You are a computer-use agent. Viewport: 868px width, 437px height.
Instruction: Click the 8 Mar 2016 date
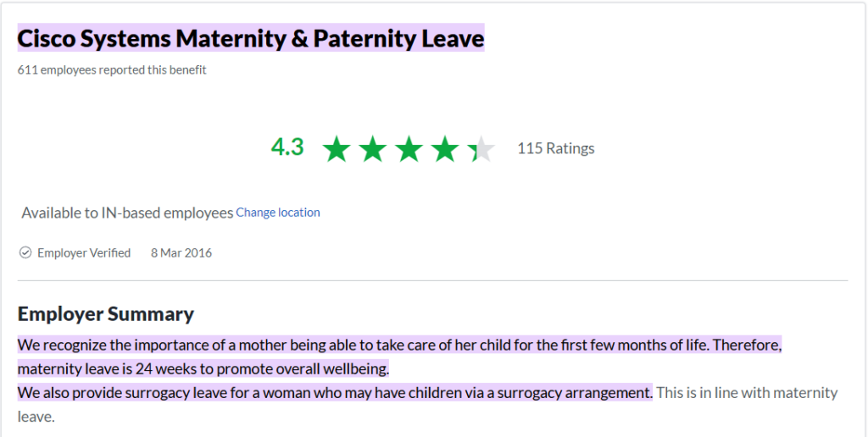click(181, 252)
